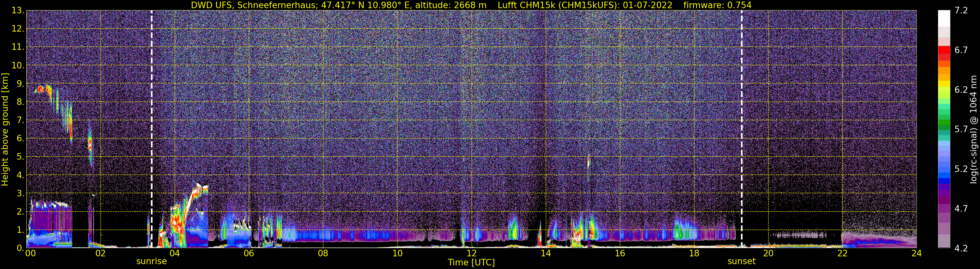Click the time axis tick label '14'
980x269 pixels.
click(x=545, y=253)
